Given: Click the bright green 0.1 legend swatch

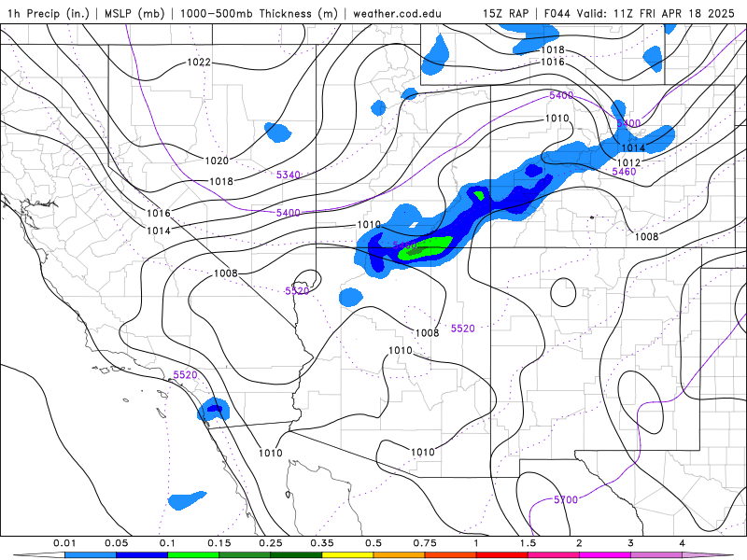Looking at the screenshot, I should [193, 555].
